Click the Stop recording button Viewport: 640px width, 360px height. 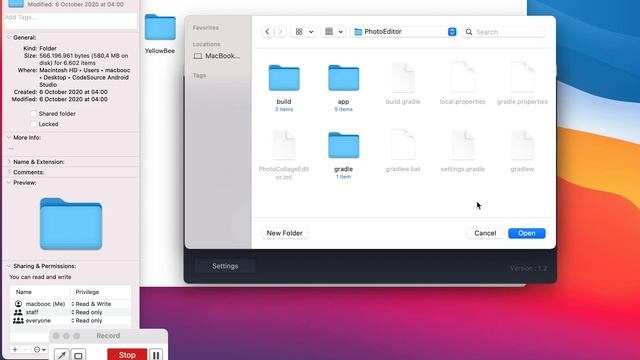point(127,355)
